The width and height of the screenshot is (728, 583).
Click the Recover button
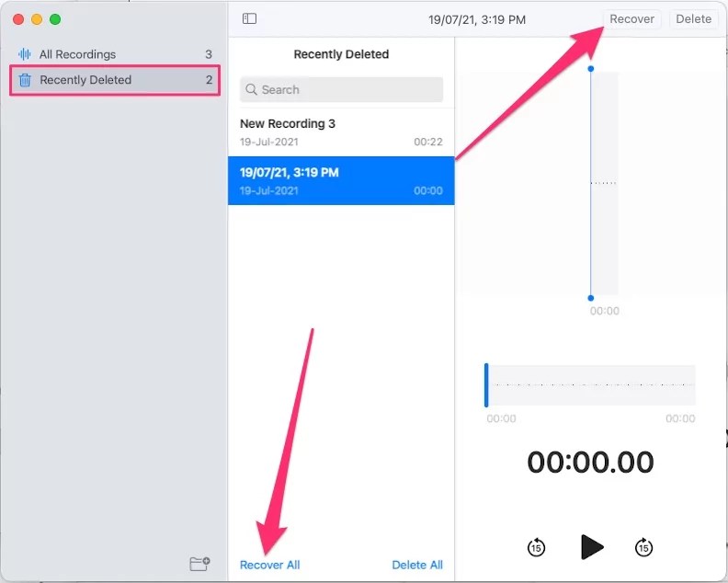[631, 19]
